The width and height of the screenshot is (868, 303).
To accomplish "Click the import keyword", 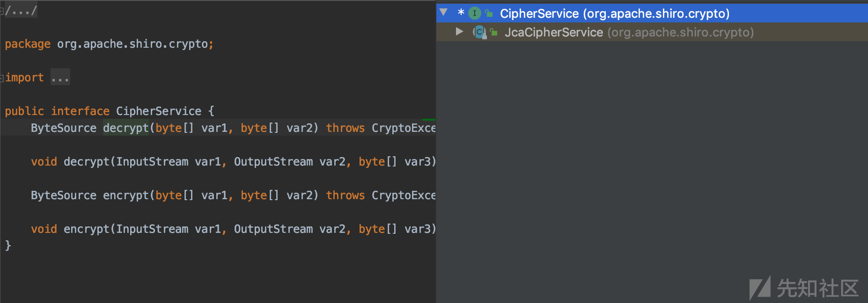I will pos(24,77).
